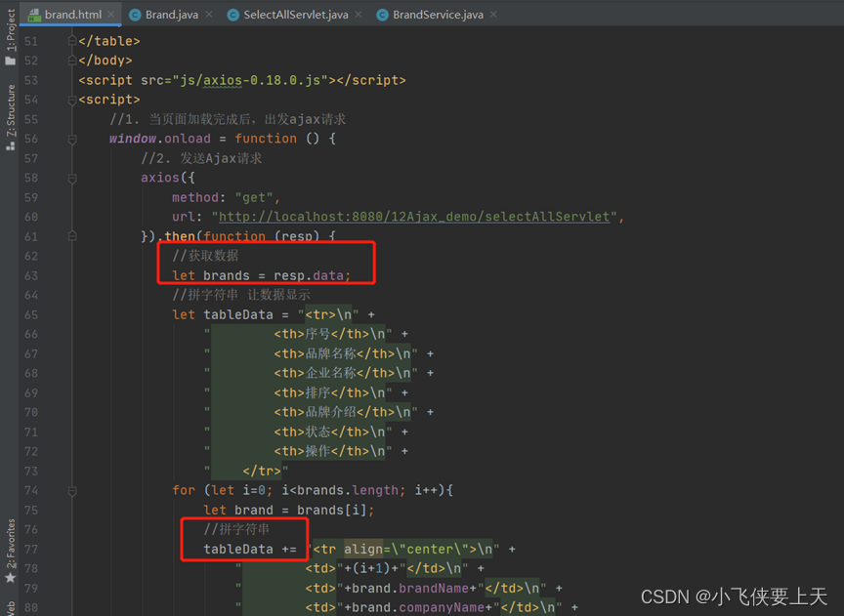Screen dimensions: 844x616
Task: Open the Project tool window
Action: coord(10,36)
